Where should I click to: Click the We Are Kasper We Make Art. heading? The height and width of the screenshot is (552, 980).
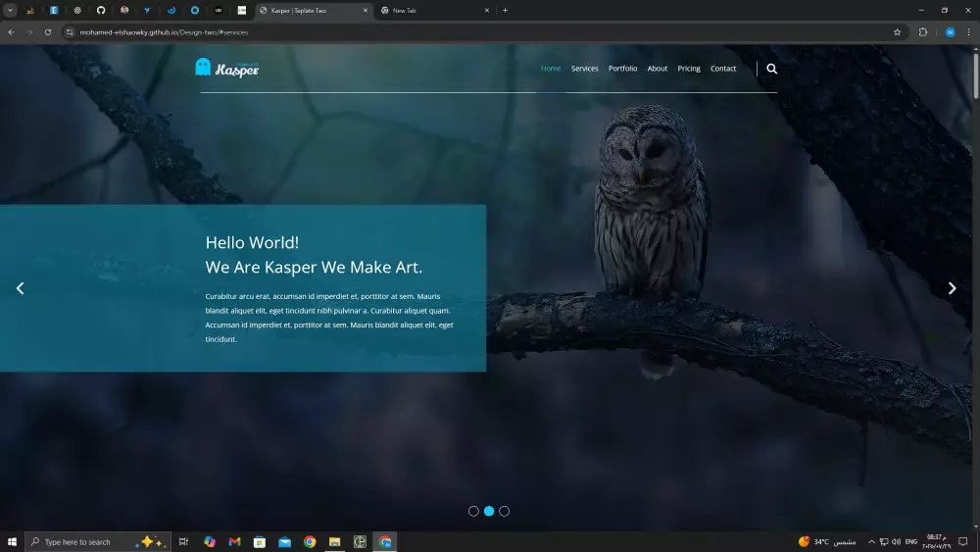[x=314, y=268]
